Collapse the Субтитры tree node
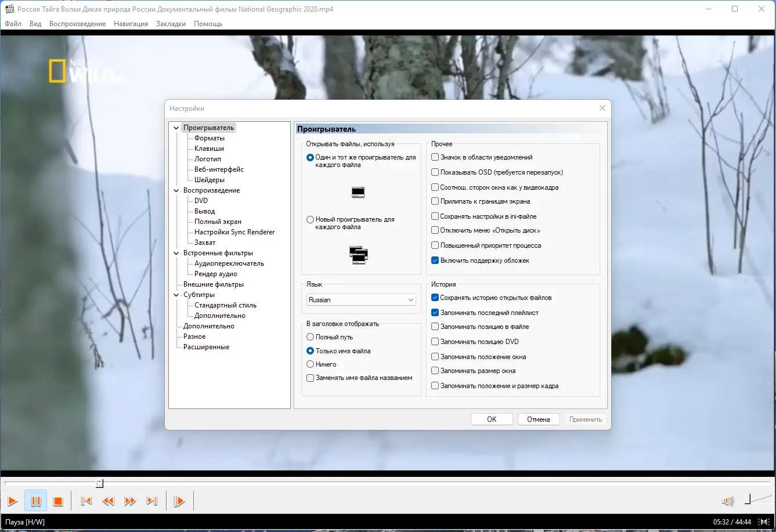Image resolution: width=776 pixels, height=532 pixels. click(176, 295)
